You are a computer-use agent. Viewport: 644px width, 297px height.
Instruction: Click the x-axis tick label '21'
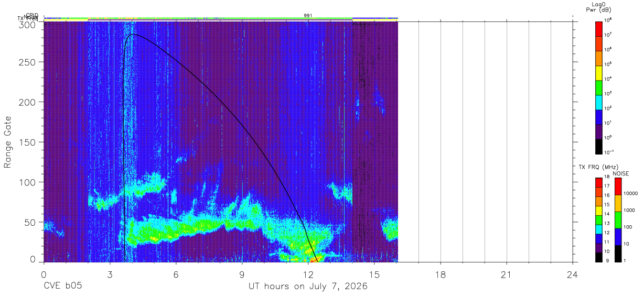tap(507, 274)
